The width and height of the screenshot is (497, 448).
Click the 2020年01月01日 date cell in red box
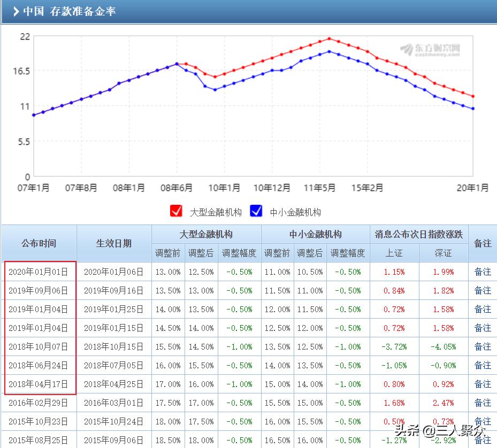pyautogui.click(x=39, y=272)
